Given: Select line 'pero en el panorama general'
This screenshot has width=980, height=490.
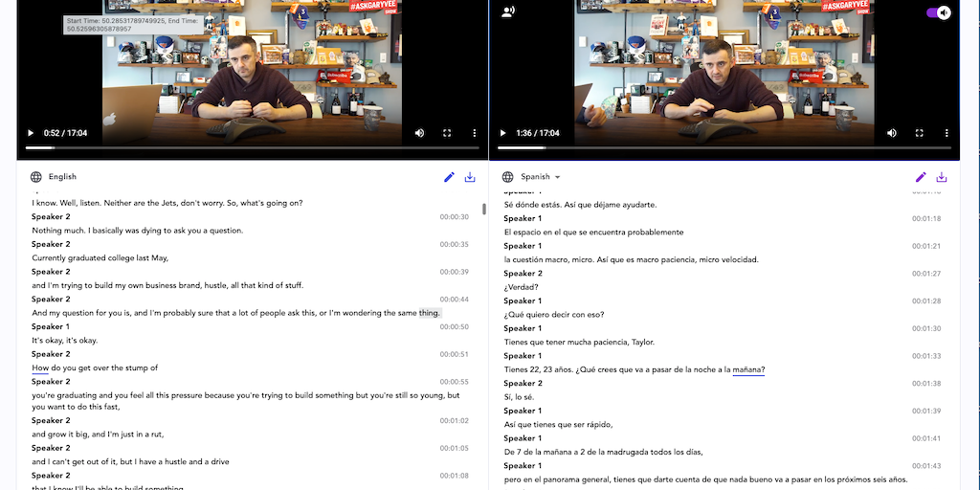Looking at the screenshot, I should [x=705, y=479].
